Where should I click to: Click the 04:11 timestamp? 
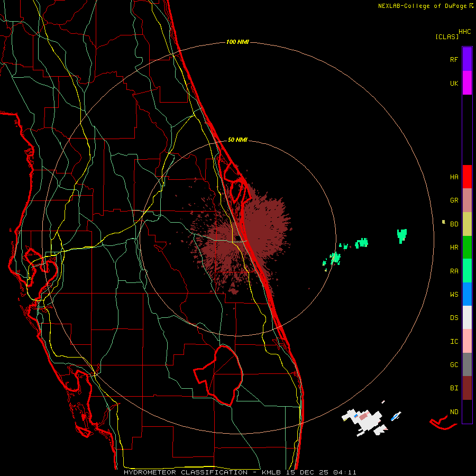click(344, 472)
